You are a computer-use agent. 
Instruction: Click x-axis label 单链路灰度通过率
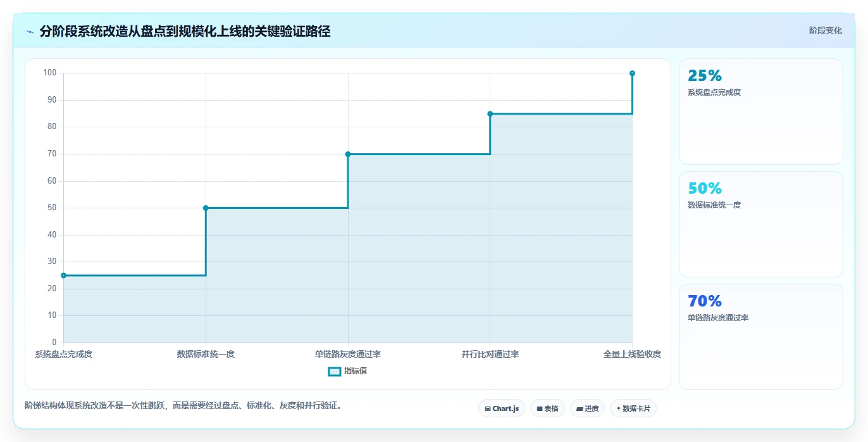click(348, 354)
